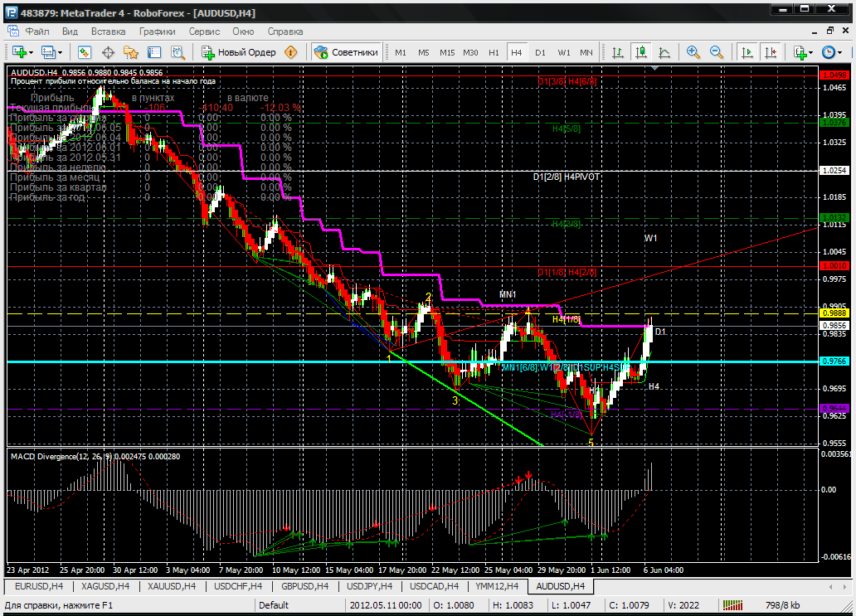Select the M15 timeframe
Screen dimensions: 856x616
point(447,52)
